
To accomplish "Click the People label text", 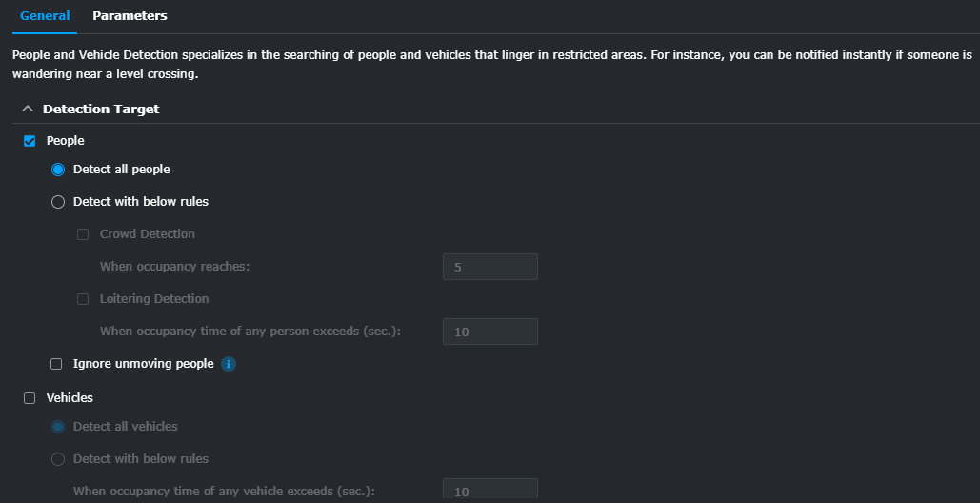I will click(x=66, y=141).
